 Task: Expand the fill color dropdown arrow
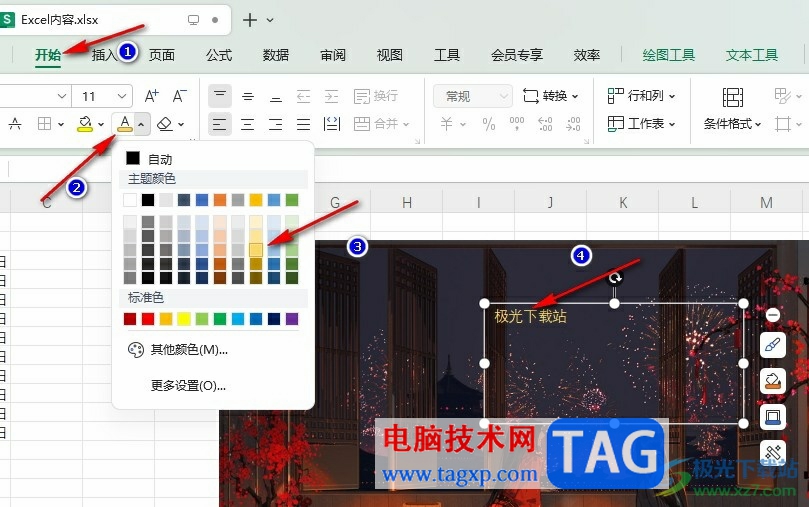(101, 124)
